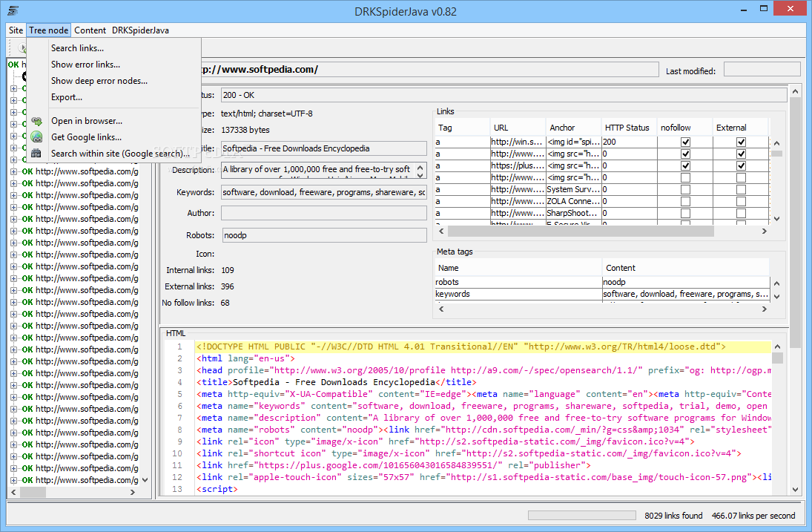812x532 pixels.
Task: Choose Show error links... menu entry
Action: (x=85, y=65)
